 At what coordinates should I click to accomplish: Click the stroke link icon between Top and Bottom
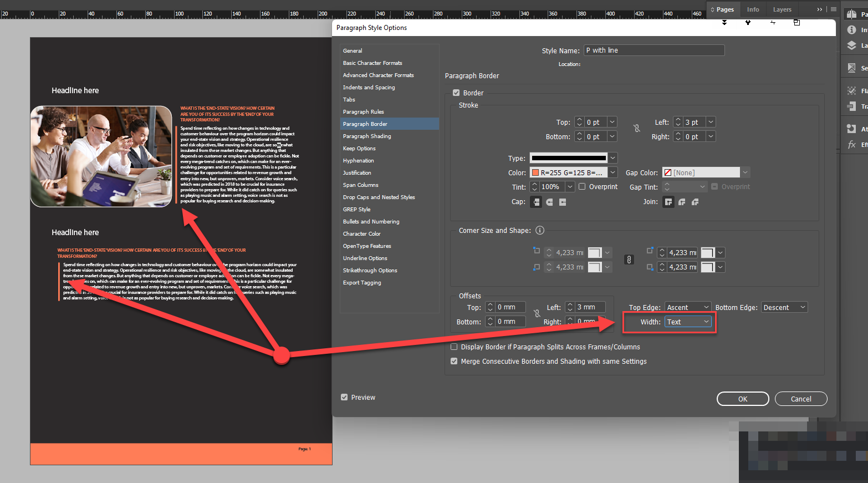[x=636, y=129]
